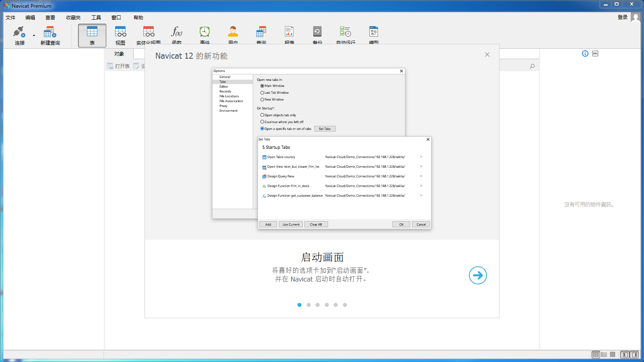
Task: Open the 收藏夹 favorites menu
Action: pyautogui.click(x=73, y=17)
